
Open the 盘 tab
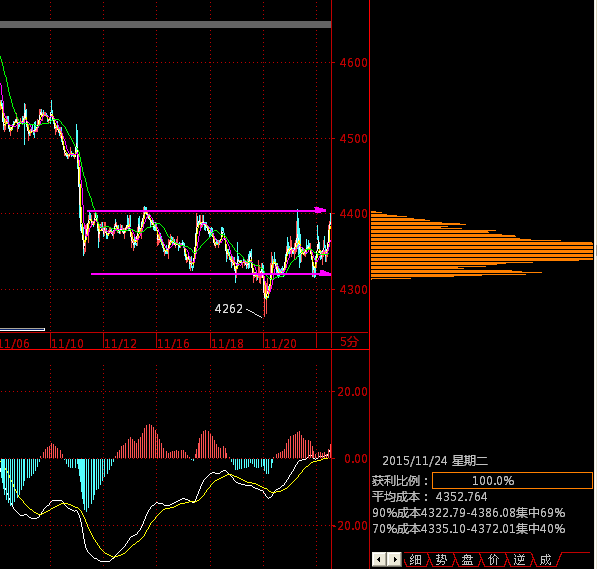point(467,559)
